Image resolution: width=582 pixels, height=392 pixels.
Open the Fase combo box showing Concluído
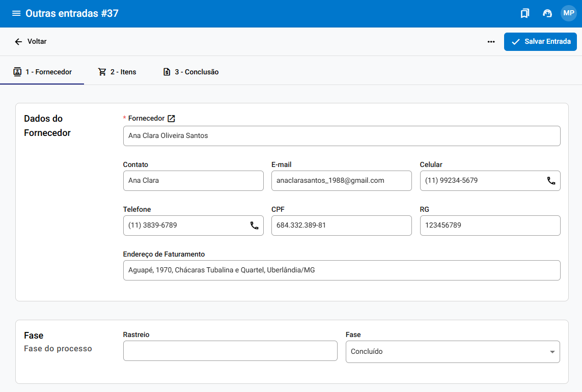coord(443,352)
